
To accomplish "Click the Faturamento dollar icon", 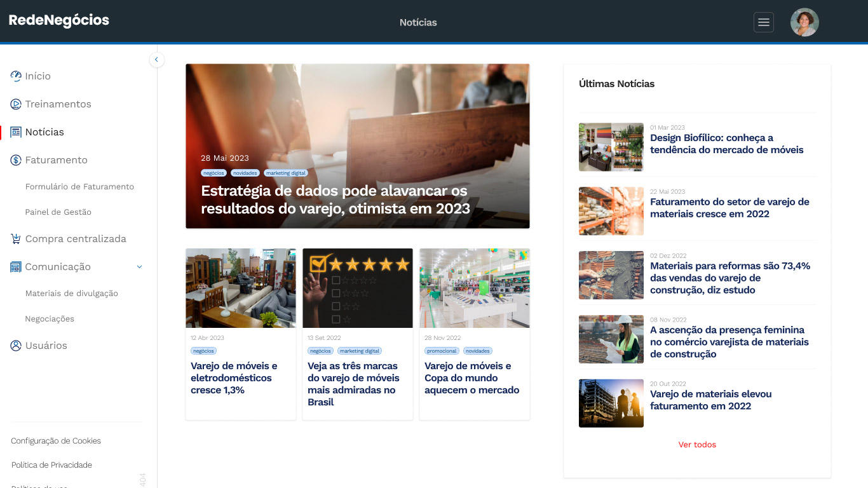I will [16, 160].
